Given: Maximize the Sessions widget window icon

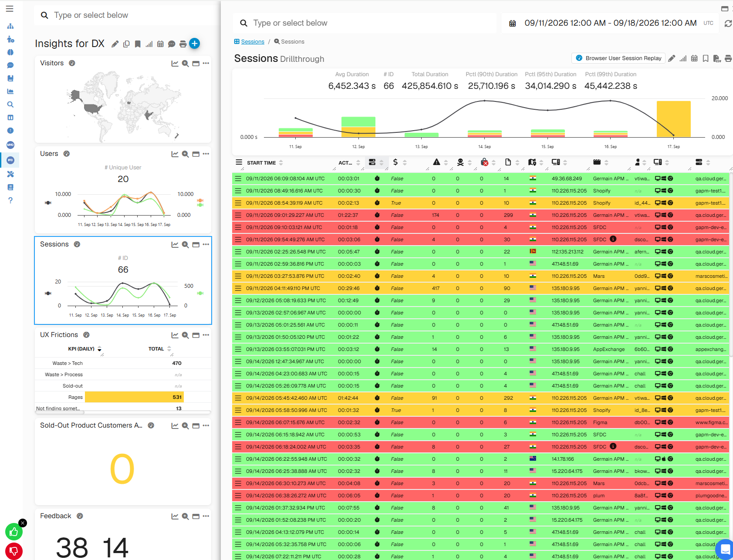Looking at the screenshot, I should click(x=196, y=245).
